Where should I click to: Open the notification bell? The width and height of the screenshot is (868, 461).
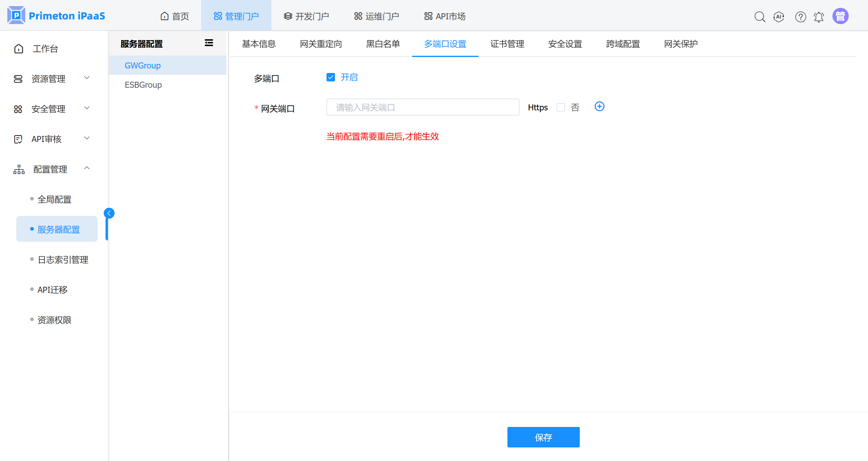[819, 17]
